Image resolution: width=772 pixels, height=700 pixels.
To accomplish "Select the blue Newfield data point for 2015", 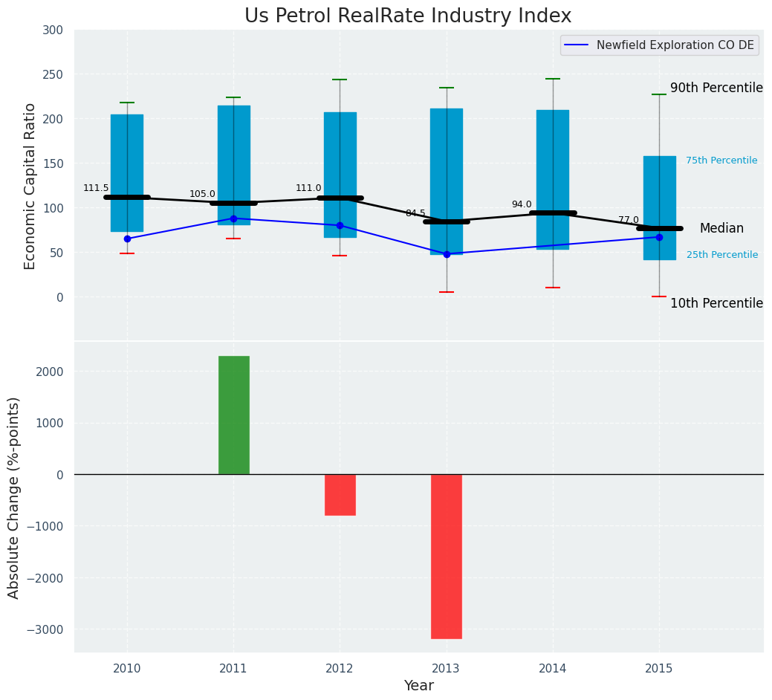I will 659,237.
